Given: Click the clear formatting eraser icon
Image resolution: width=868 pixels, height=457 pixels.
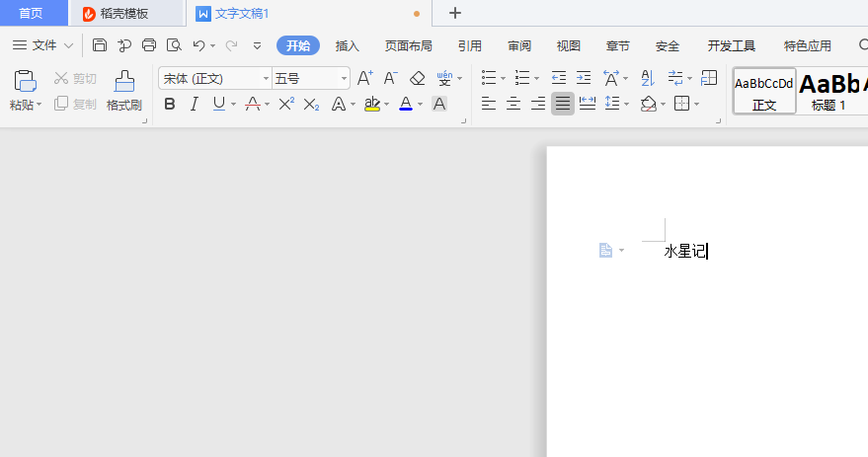Looking at the screenshot, I should pos(417,78).
